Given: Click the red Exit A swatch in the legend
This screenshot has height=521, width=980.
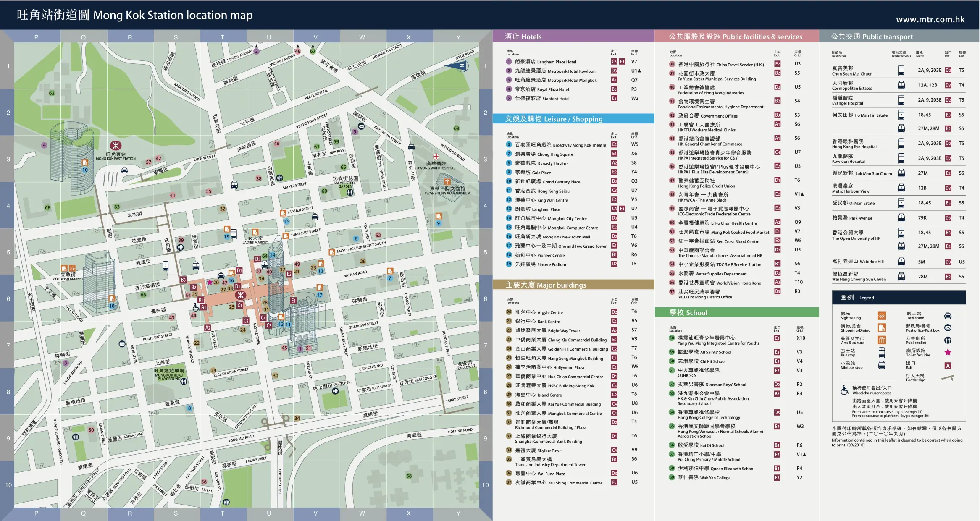Looking at the screenshot, I should tap(948, 366).
